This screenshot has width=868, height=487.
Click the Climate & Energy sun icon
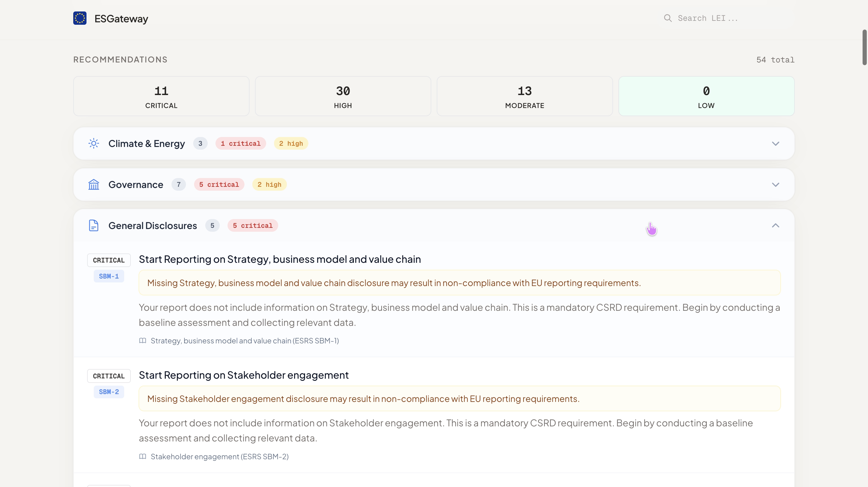point(93,143)
